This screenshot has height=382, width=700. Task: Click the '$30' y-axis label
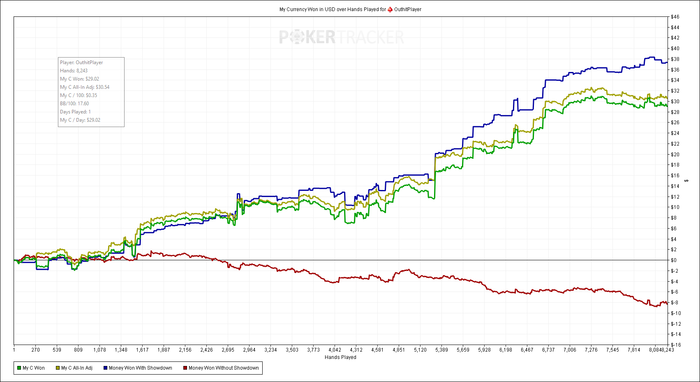pyautogui.click(x=675, y=102)
